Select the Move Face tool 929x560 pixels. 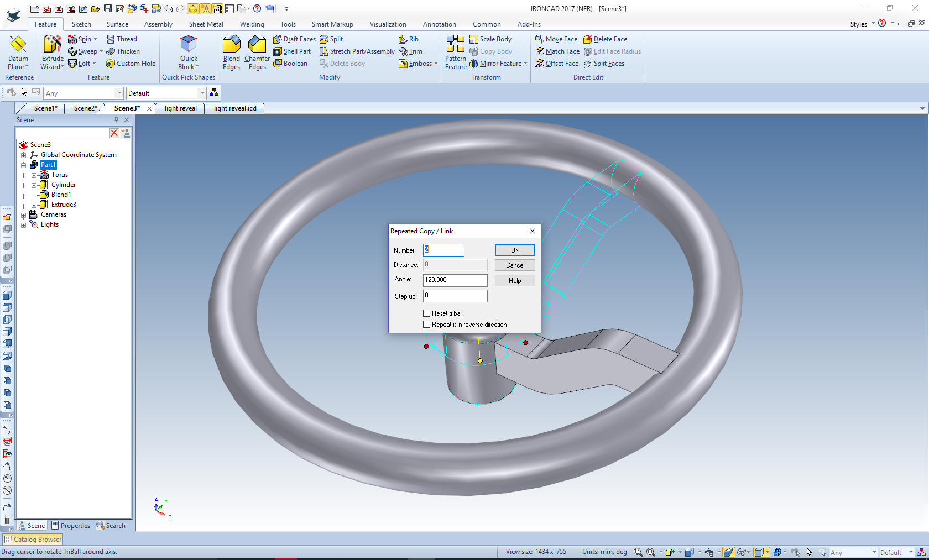tap(556, 39)
